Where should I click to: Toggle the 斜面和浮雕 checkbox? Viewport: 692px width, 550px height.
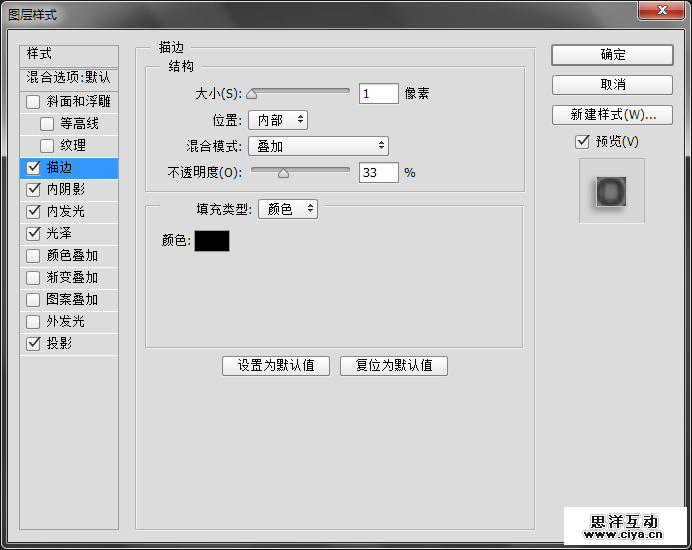(x=33, y=102)
